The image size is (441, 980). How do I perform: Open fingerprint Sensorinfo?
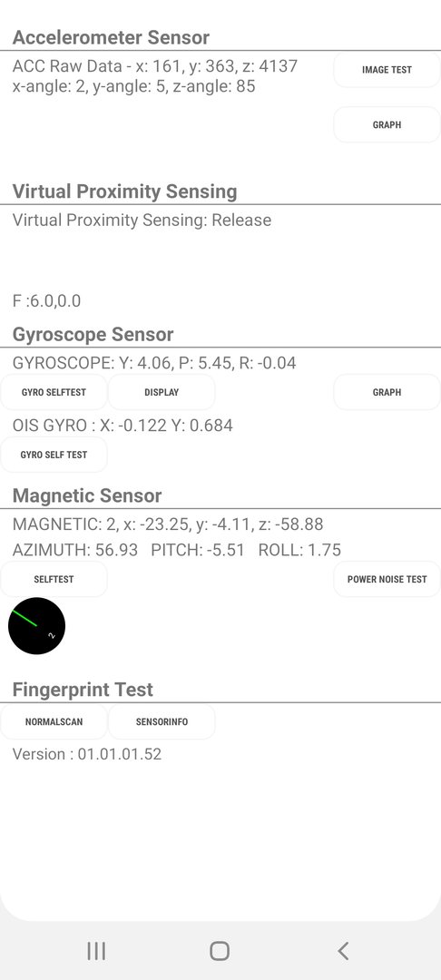pos(162,722)
